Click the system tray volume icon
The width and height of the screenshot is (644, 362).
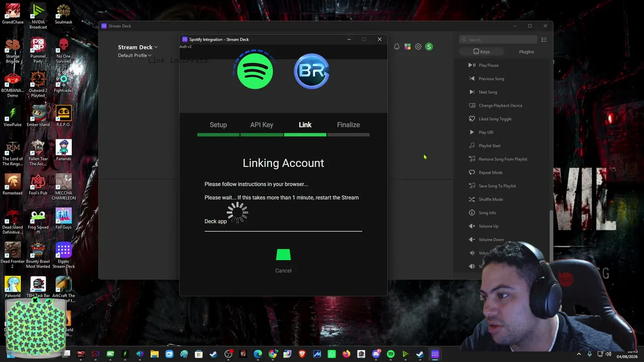pos(609,354)
